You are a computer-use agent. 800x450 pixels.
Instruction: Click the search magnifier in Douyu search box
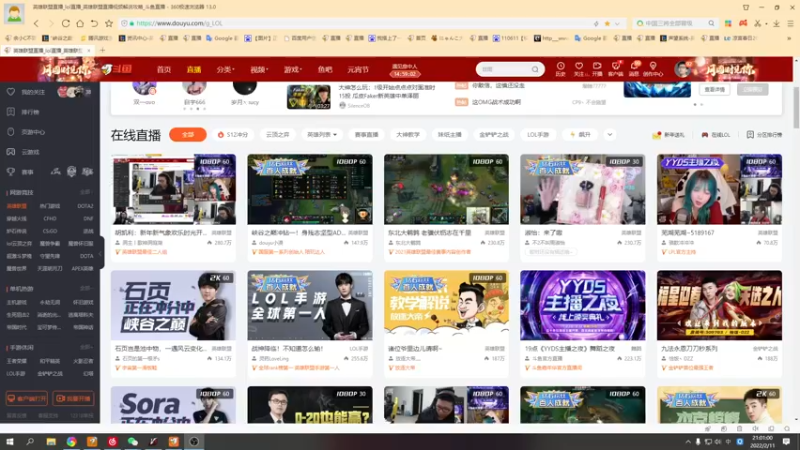535,69
